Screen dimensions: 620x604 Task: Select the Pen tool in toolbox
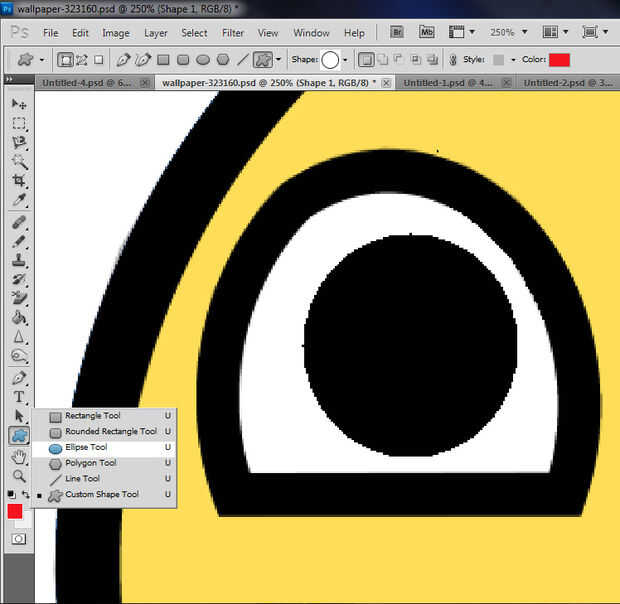click(19, 378)
